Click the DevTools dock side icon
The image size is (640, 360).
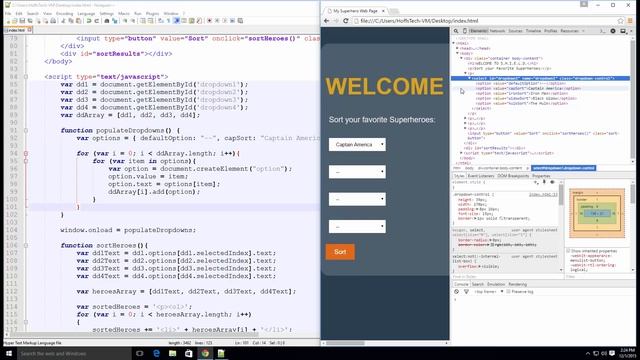[x=623, y=31]
